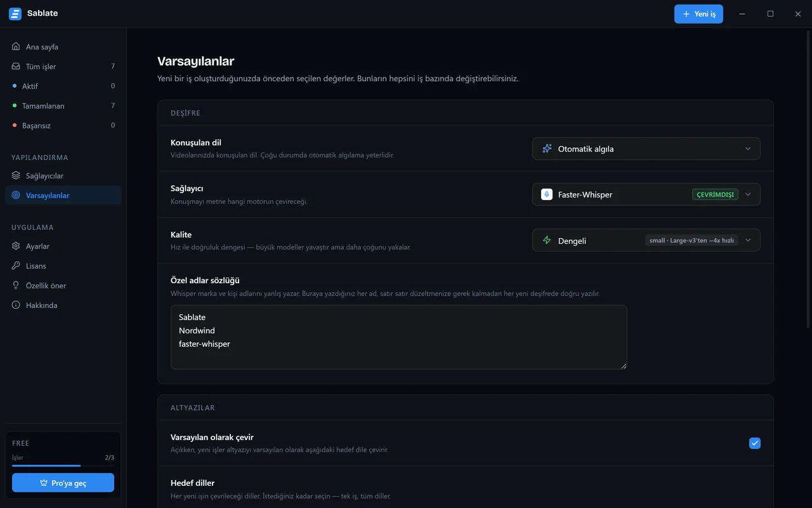The height and width of the screenshot is (508, 812).
Task: Click the Özel adlar sözlüğü label
Action: pyautogui.click(x=205, y=280)
